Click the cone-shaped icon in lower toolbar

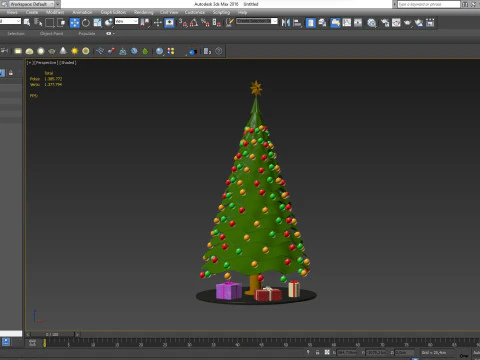pos(63,51)
